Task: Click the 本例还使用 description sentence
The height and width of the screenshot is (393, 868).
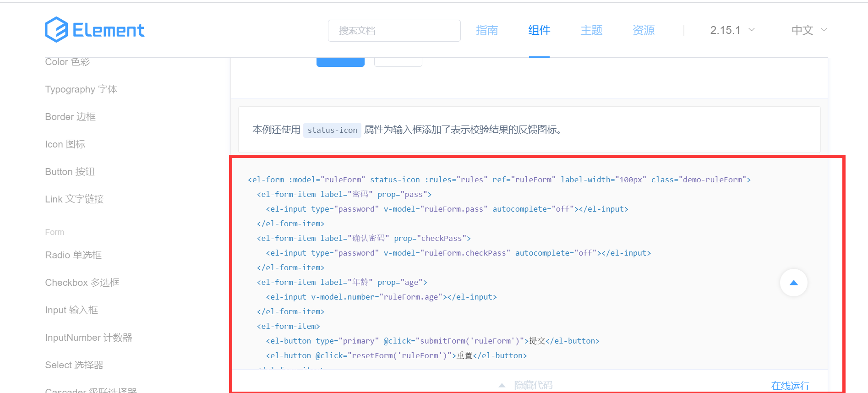Action: click(408, 130)
